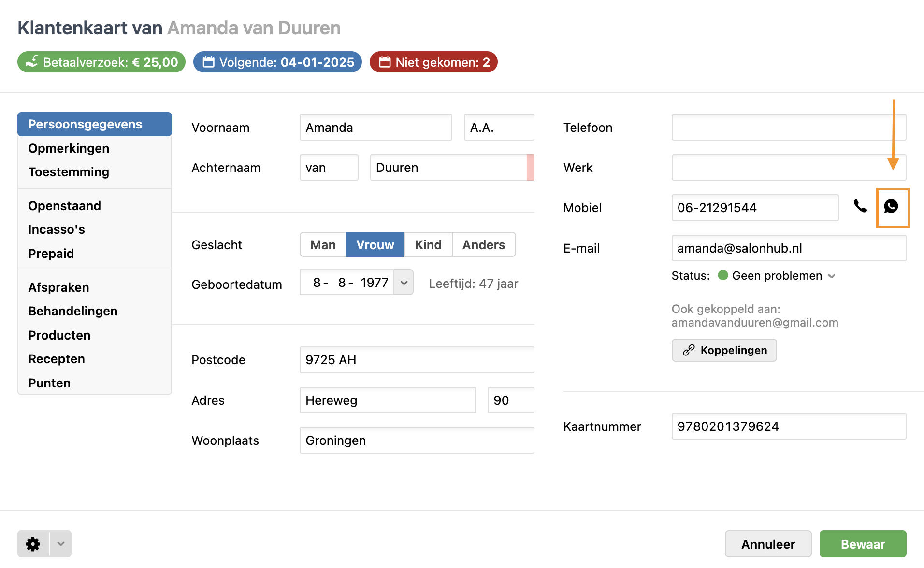Click Annuleer to cancel

point(768,544)
